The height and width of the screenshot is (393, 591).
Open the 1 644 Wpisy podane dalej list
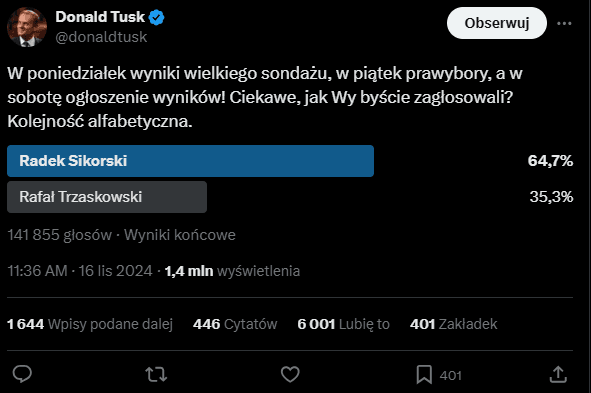tap(90, 324)
